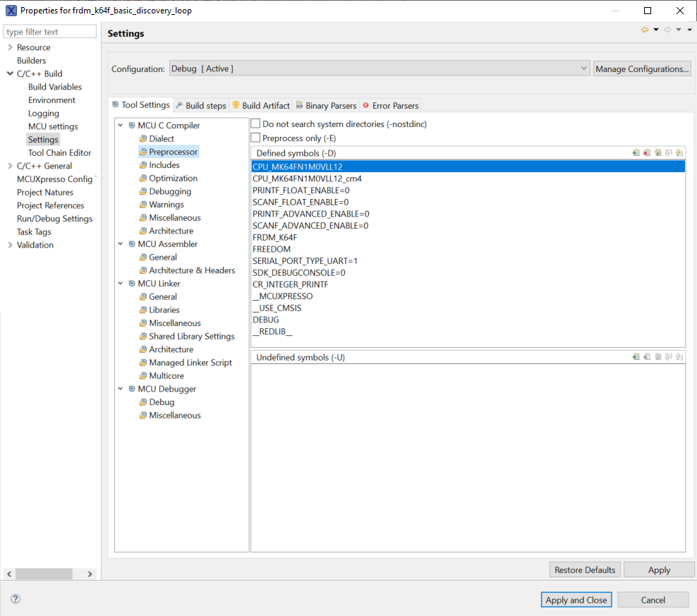
Task: Click Manage Configurations button
Action: (642, 69)
